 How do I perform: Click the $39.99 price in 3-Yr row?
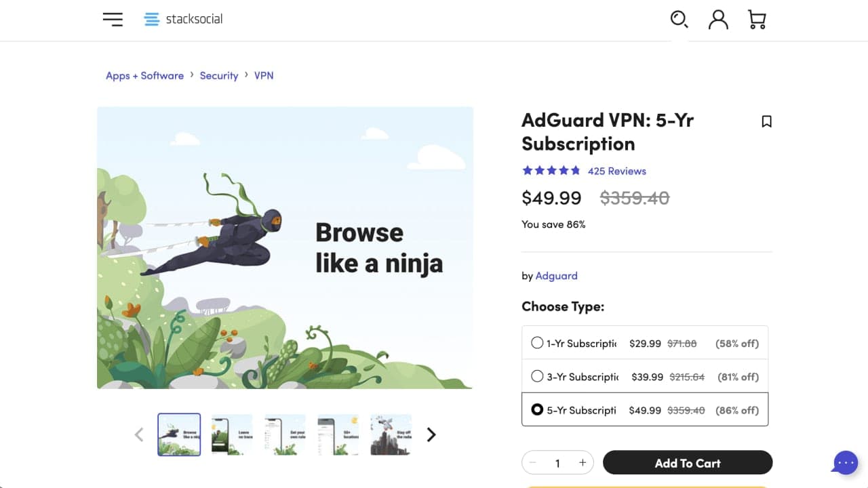[648, 377]
